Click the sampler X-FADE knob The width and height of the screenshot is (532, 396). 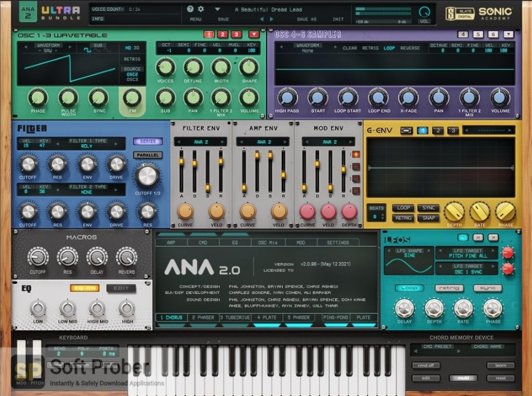coord(408,98)
